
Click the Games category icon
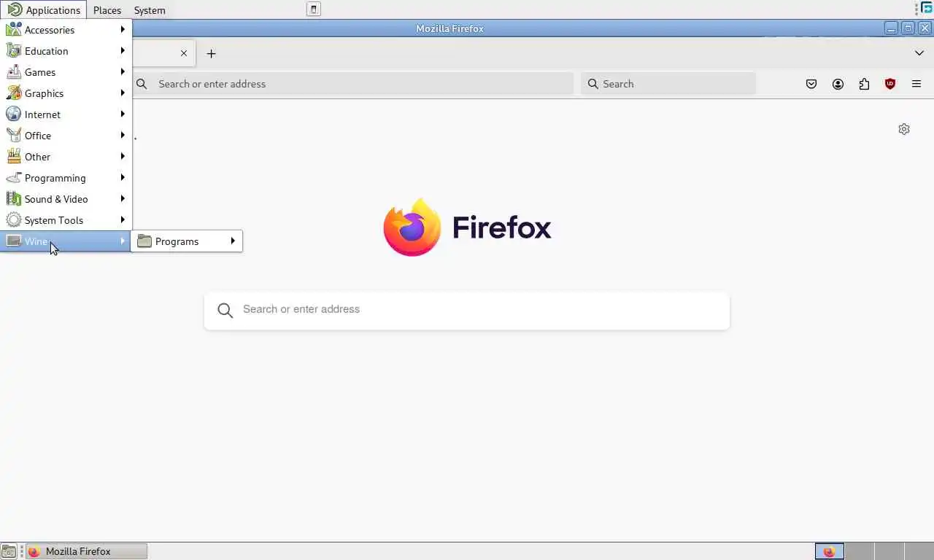[14, 72]
